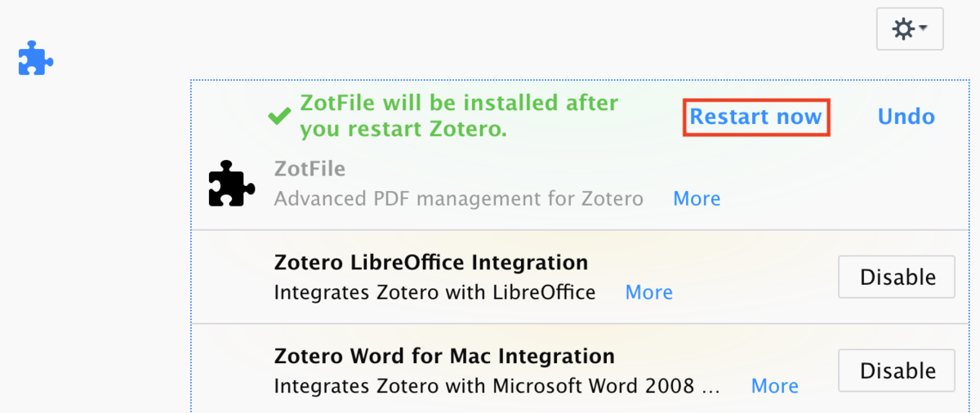Expand the dropdown arrow beside the gear
The width and height of the screenshot is (980, 413).
point(923,29)
